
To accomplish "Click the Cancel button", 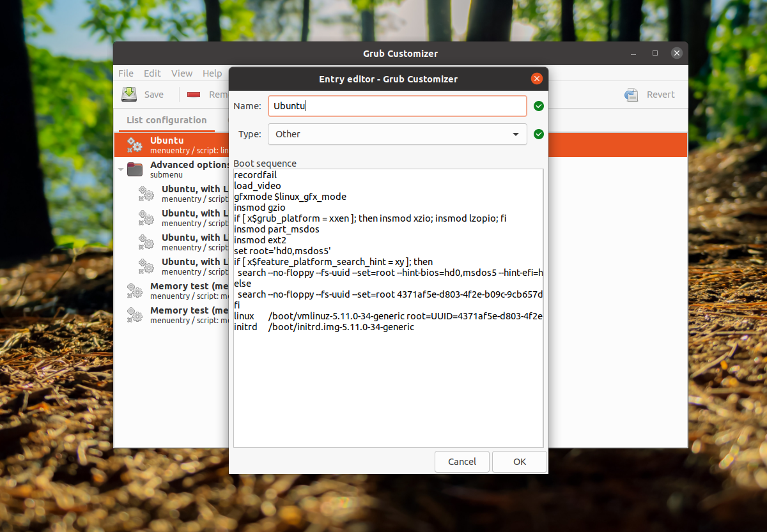I will coord(461,462).
